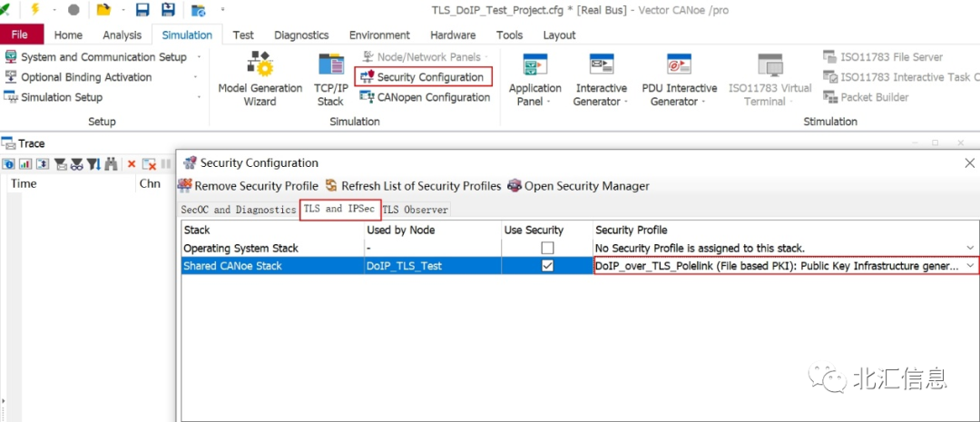Viewport: 980px width, 422px height.
Task: Open CANopen Configuration
Action: coord(425,97)
